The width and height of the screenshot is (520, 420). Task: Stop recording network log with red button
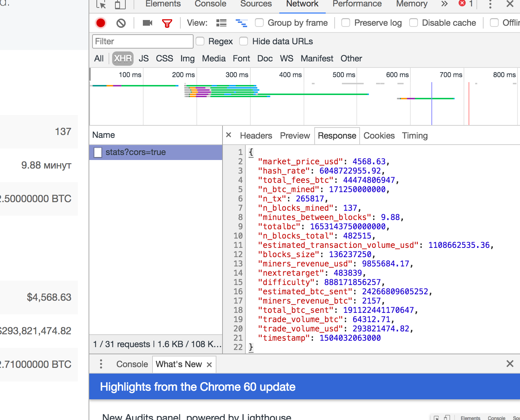101,23
